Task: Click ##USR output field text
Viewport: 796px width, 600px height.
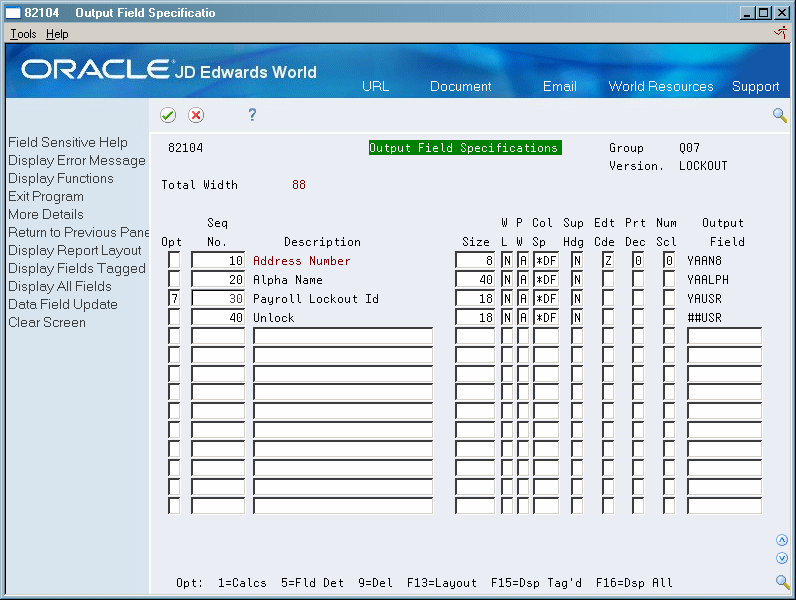Action: coord(704,318)
